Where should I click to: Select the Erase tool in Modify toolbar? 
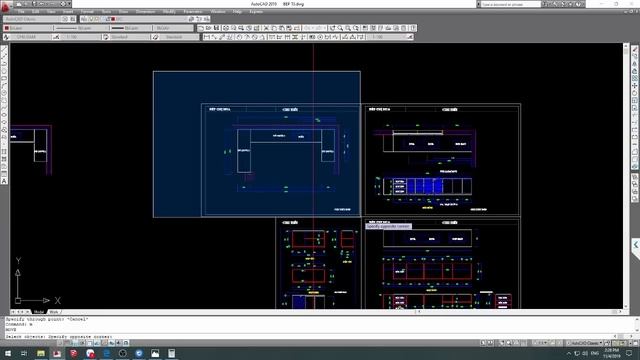point(635,49)
